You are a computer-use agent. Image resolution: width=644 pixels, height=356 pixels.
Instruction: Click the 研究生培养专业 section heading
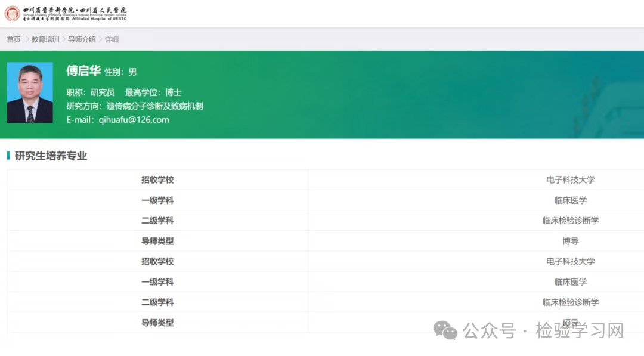(51, 156)
